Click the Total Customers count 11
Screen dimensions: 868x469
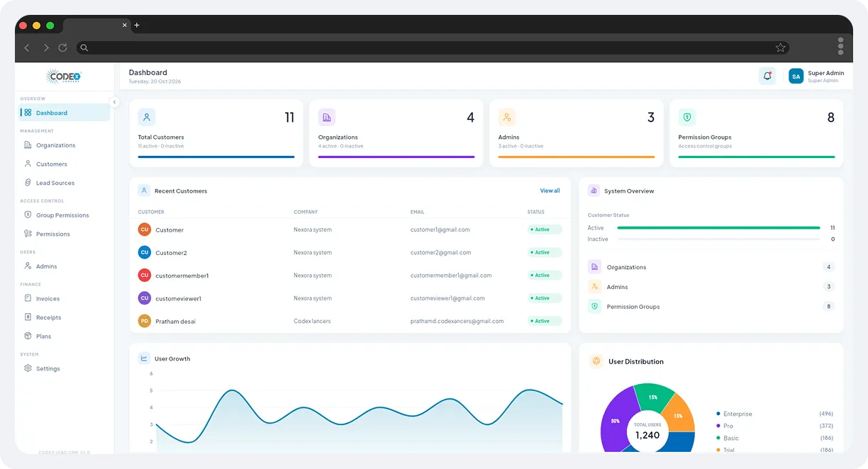289,118
